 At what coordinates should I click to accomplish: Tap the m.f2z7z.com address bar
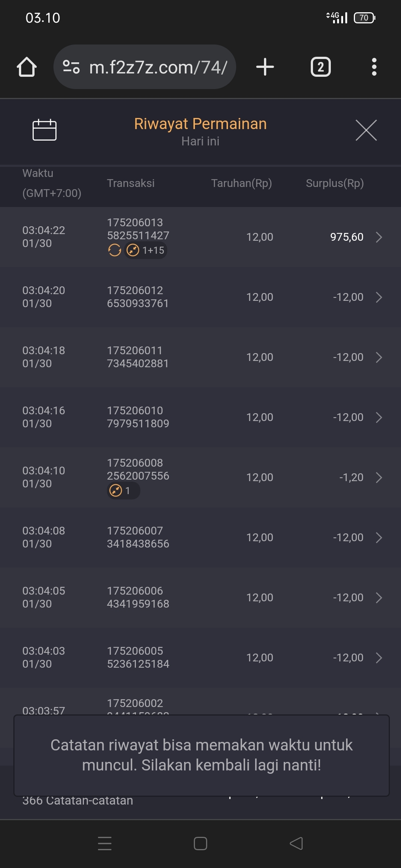point(158,67)
